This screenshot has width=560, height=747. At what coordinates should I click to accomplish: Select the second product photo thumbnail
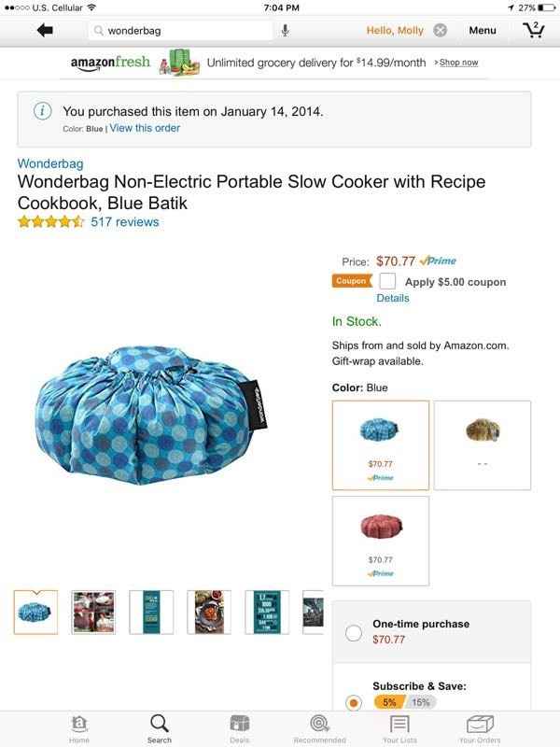93,612
